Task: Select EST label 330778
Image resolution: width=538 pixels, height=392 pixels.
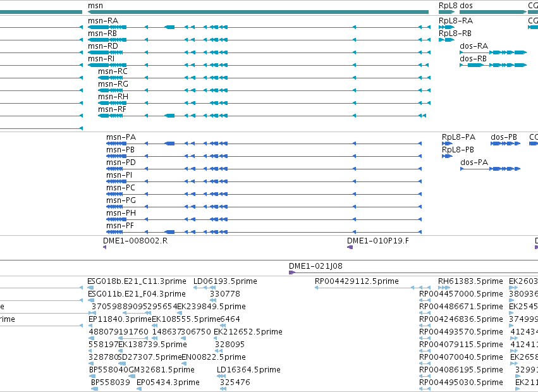Action: pyautogui.click(x=225, y=294)
